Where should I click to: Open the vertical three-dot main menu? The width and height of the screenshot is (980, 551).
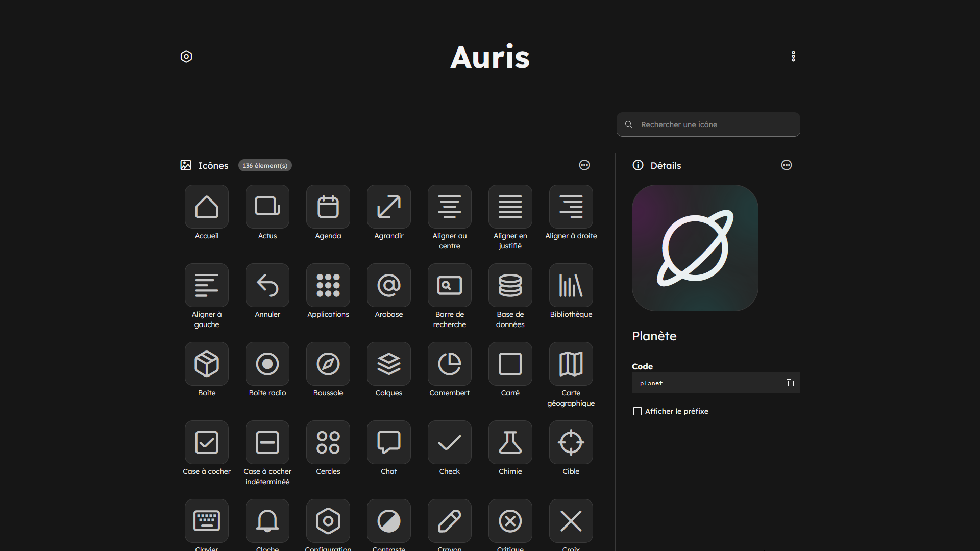point(793,56)
